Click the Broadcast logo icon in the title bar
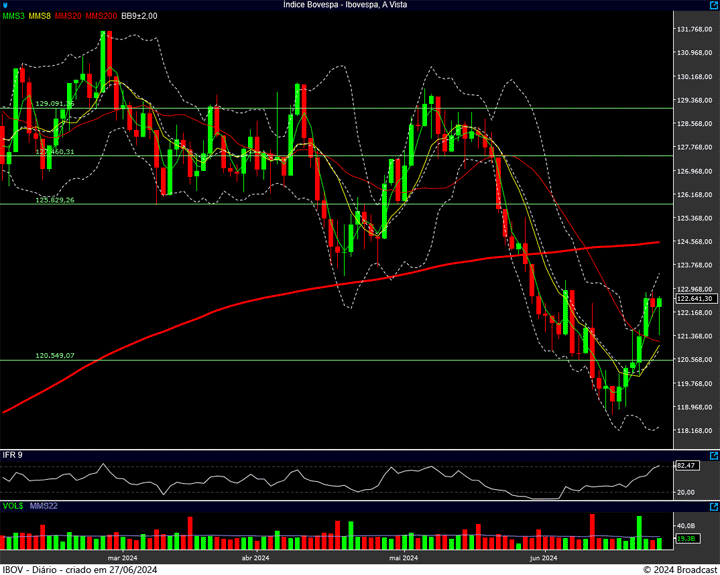This screenshot has width=720, height=575. click(6, 5)
